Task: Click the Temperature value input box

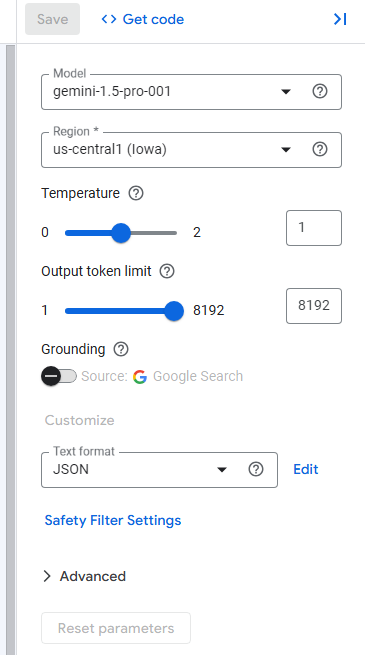Action: pyautogui.click(x=314, y=228)
